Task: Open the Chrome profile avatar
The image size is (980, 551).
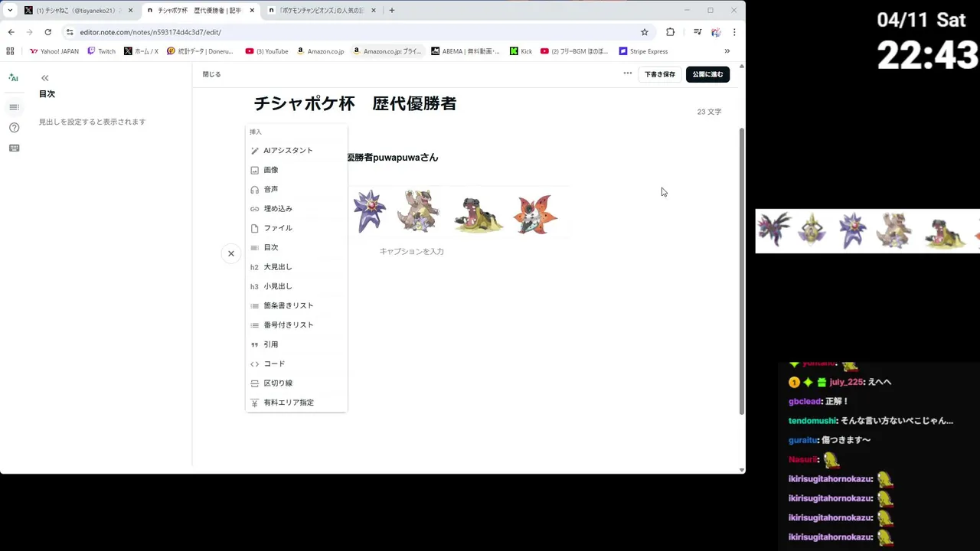Action: 716,32
